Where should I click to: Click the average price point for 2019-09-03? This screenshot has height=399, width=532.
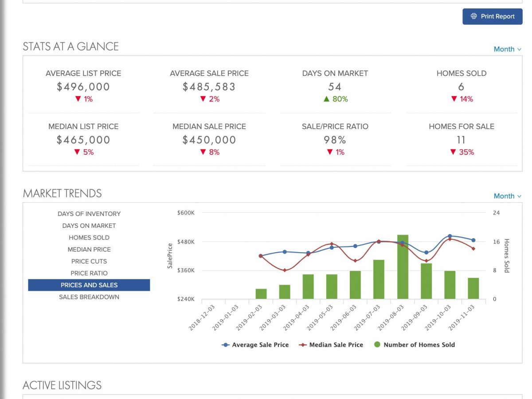[x=426, y=253]
